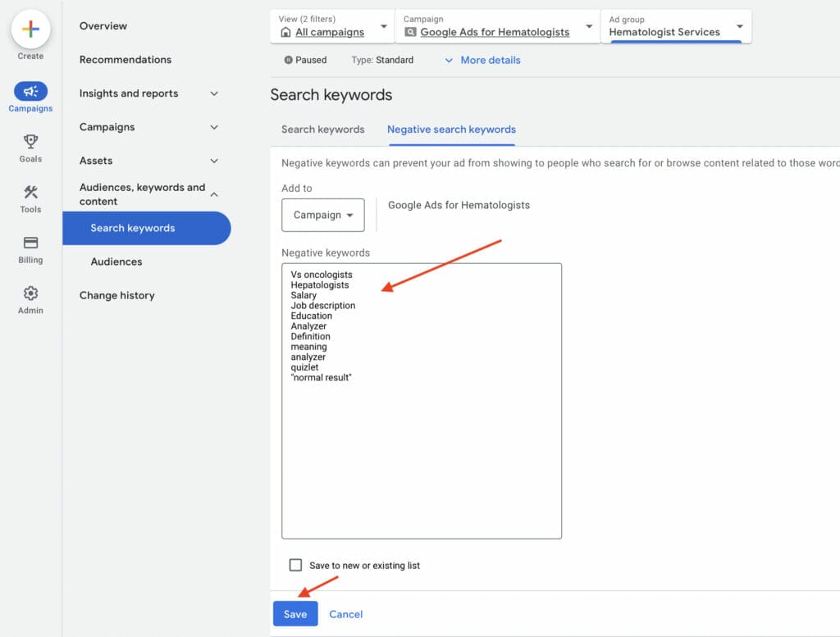
Task: Expand the More details chevron
Action: pyautogui.click(x=449, y=60)
